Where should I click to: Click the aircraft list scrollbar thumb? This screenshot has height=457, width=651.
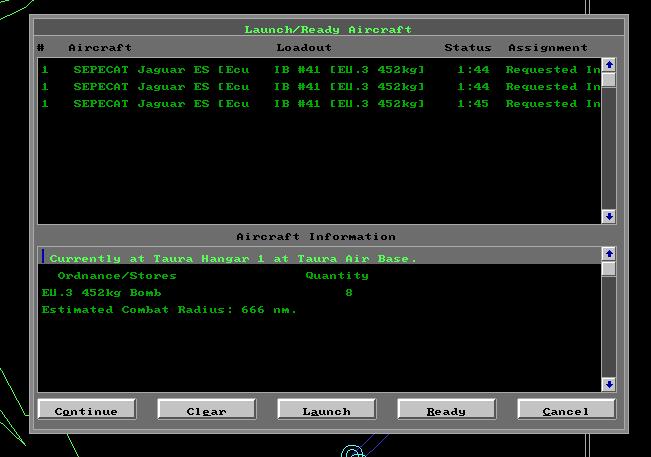(x=609, y=80)
